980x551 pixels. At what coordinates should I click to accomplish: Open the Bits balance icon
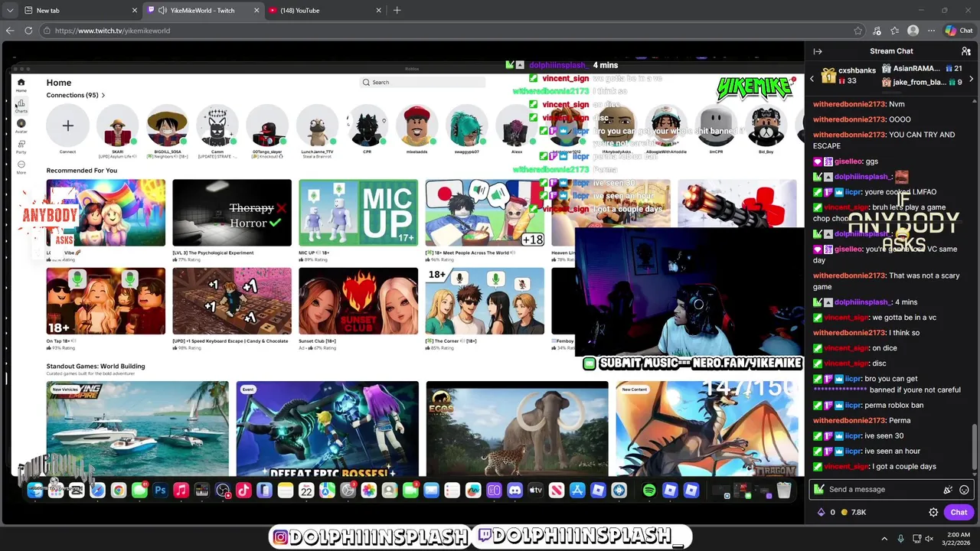[x=822, y=513]
